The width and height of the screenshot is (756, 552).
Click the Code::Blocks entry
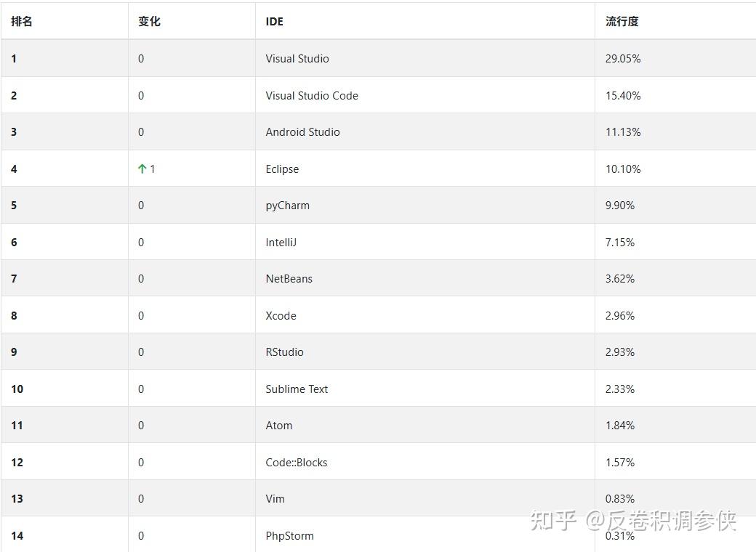pos(296,463)
